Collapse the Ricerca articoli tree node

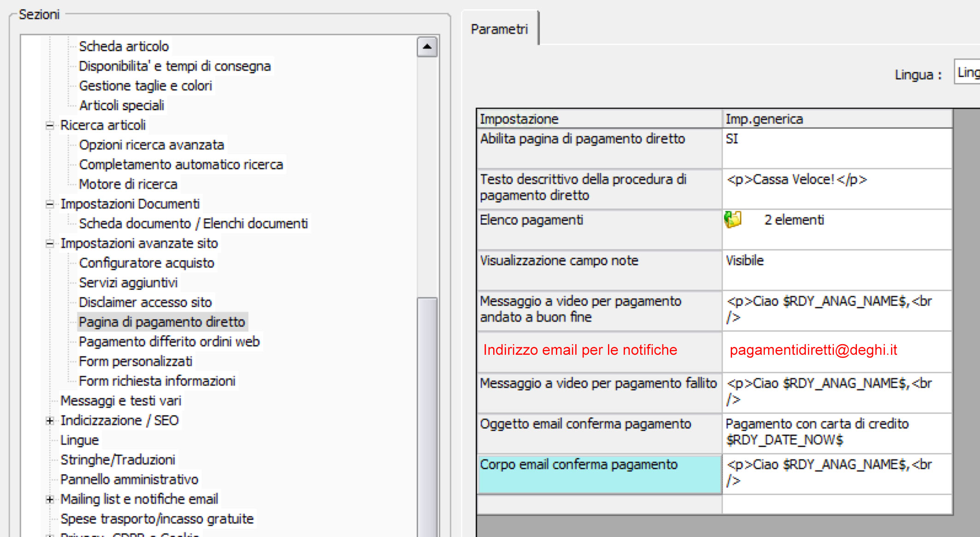(50, 125)
